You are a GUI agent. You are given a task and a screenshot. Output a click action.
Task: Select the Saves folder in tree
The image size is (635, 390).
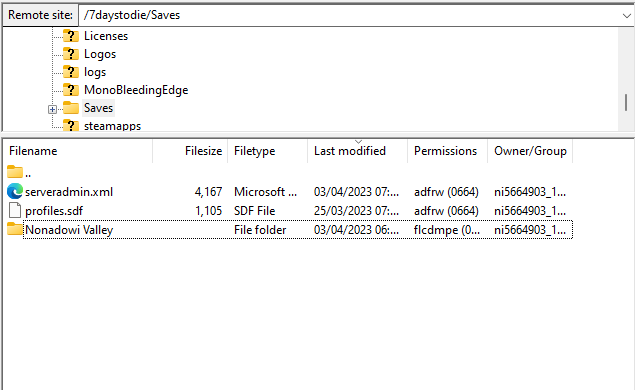[98, 108]
